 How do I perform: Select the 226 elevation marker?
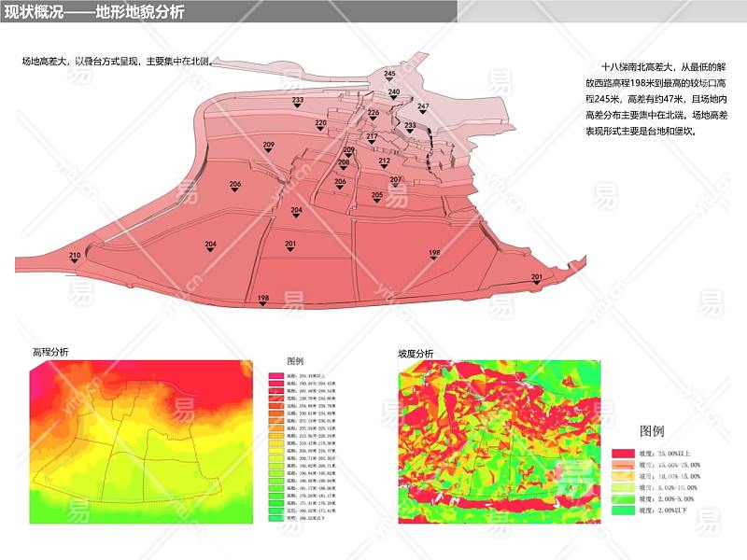pos(373,120)
